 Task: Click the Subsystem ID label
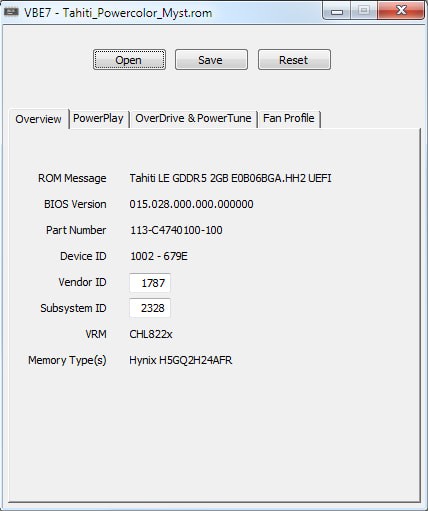click(73, 308)
